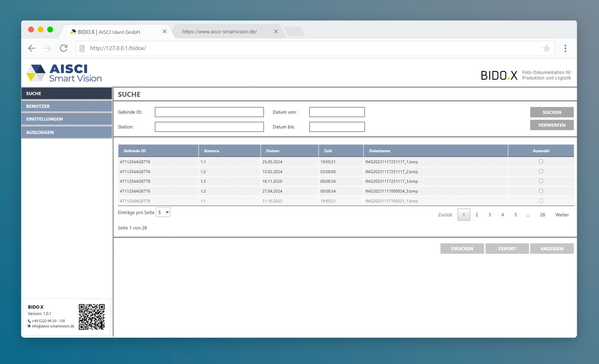Click the Gebinde ID input field
Image resolution: width=599 pixels, height=364 pixels.
point(209,112)
